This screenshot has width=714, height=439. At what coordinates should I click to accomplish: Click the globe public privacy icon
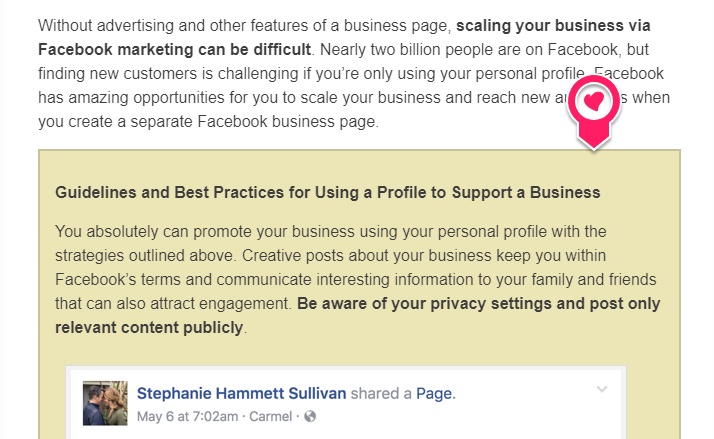(x=310, y=416)
